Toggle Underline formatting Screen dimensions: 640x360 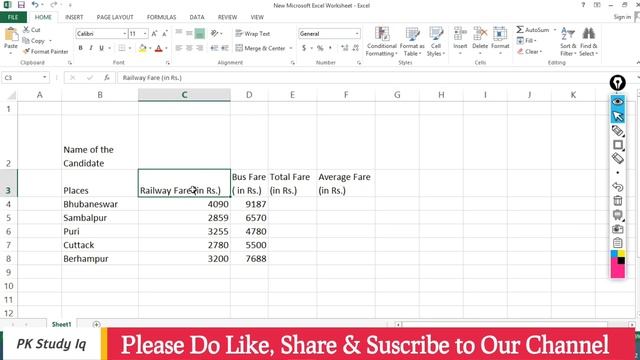coord(101,48)
